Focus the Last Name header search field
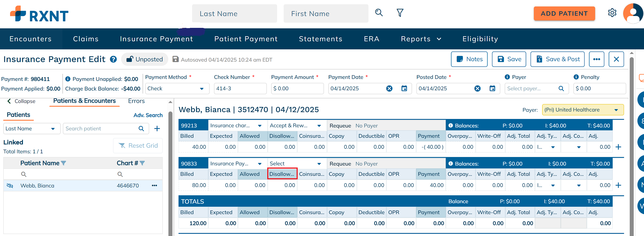The image size is (644, 236). [234, 13]
